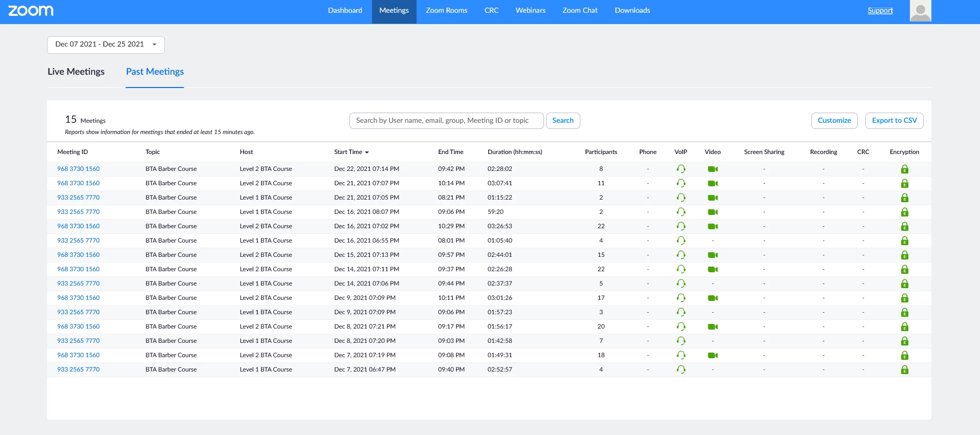Open the user profile avatar
980x435 pixels.
[920, 11]
